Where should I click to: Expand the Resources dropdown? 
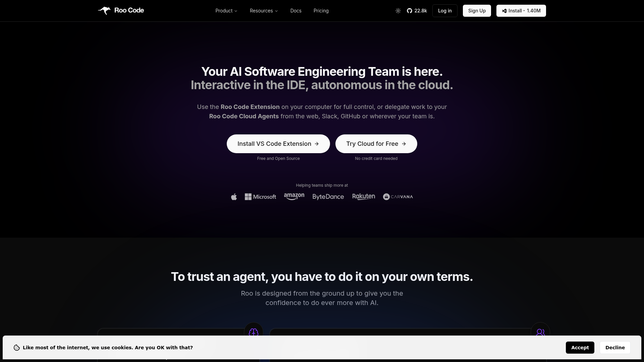264,11
